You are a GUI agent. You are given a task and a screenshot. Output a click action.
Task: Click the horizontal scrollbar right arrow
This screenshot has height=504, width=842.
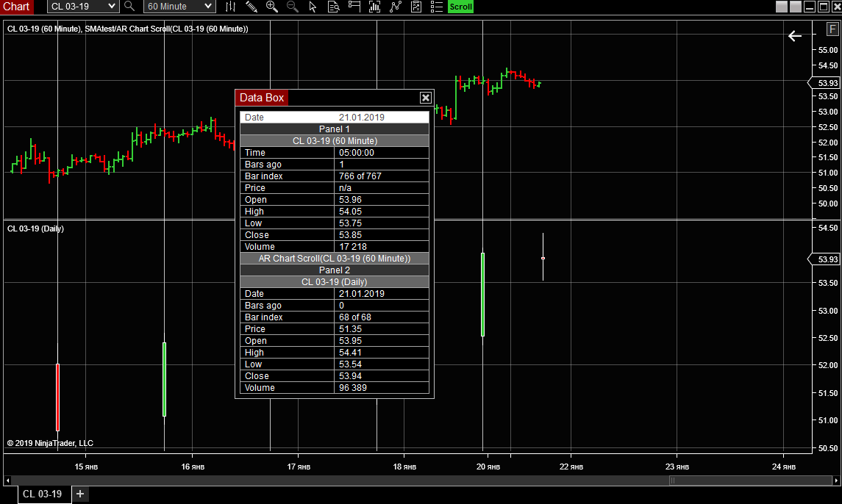[x=835, y=480]
